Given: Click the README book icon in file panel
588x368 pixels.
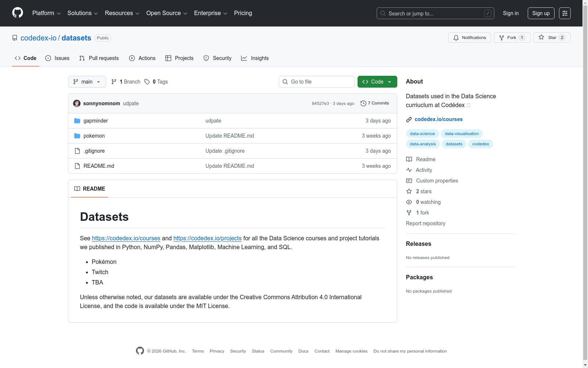Looking at the screenshot, I should 77,189.
